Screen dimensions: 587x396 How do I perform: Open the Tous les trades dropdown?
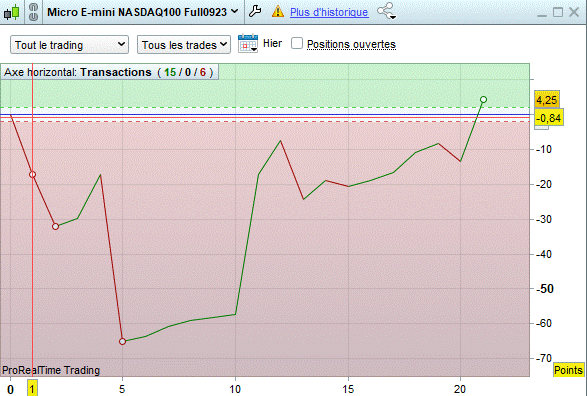(184, 45)
